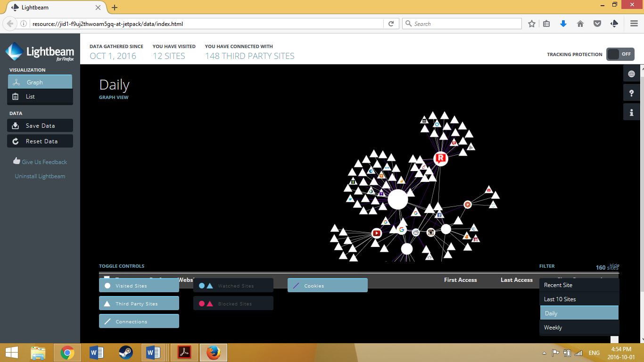Click the browser address bar URL
644x362 pixels.
point(207,24)
